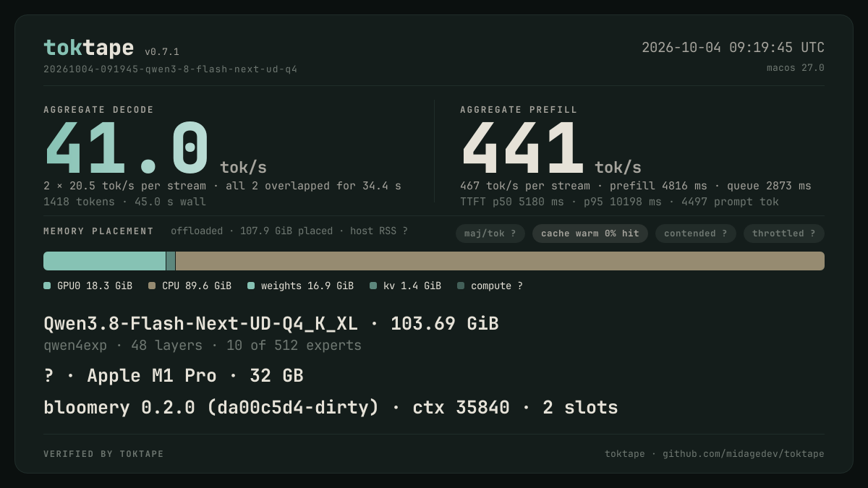
Task: Click the MEMORY PLACEMENT heading
Action: pyautogui.click(x=98, y=231)
